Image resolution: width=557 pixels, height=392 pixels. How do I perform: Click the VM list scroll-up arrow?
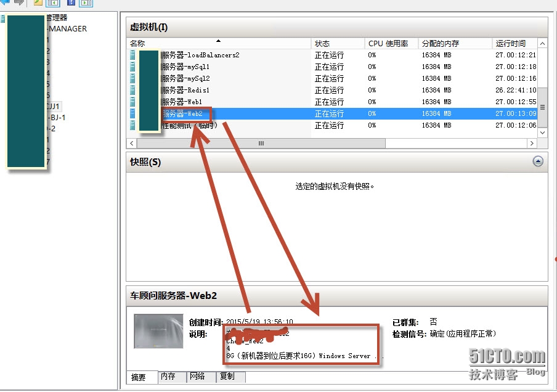pyautogui.click(x=542, y=44)
